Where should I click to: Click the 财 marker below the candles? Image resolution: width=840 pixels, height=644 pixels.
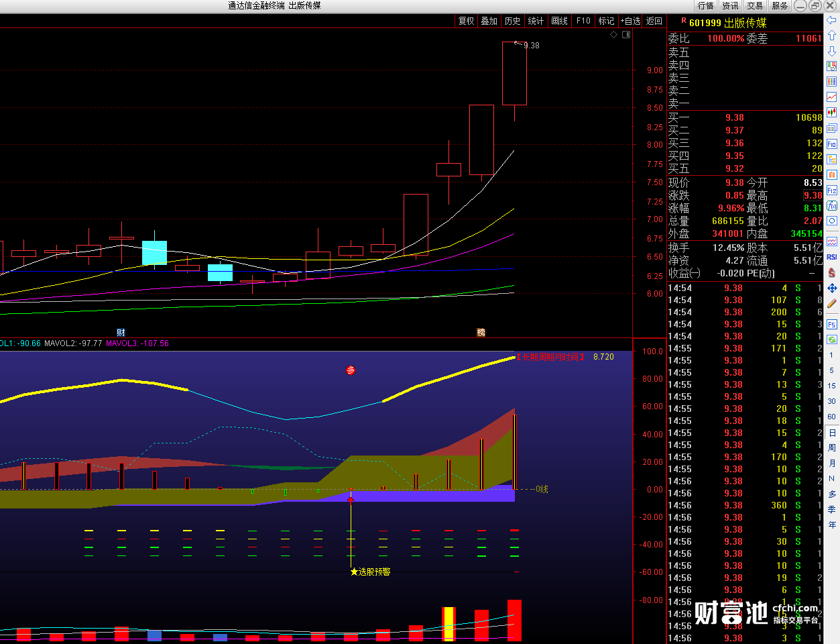tap(121, 332)
